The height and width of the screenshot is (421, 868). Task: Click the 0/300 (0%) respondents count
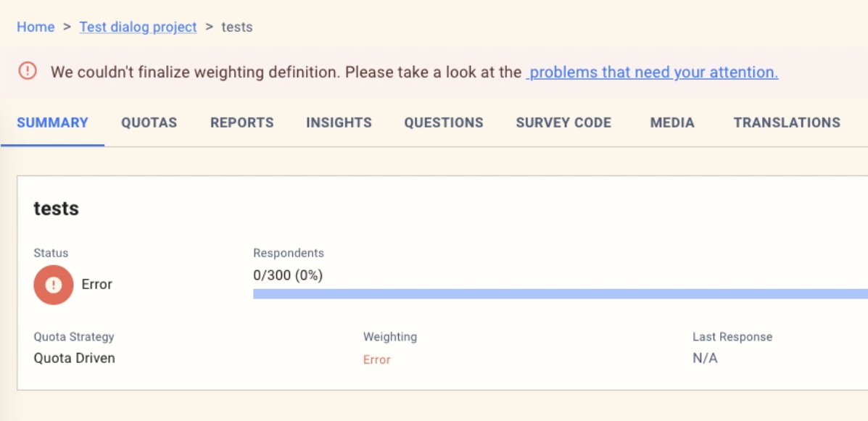pyautogui.click(x=288, y=275)
